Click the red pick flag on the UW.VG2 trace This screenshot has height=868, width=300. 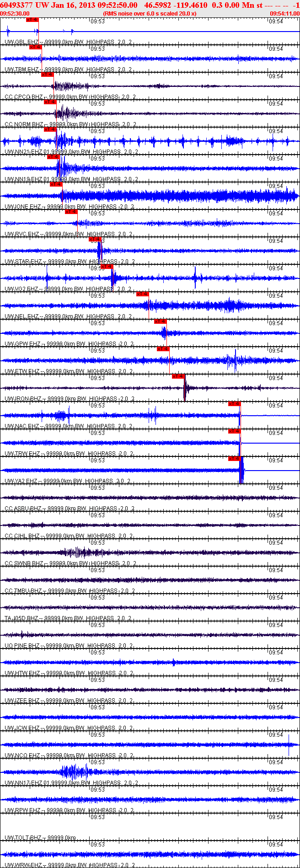(107, 267)
